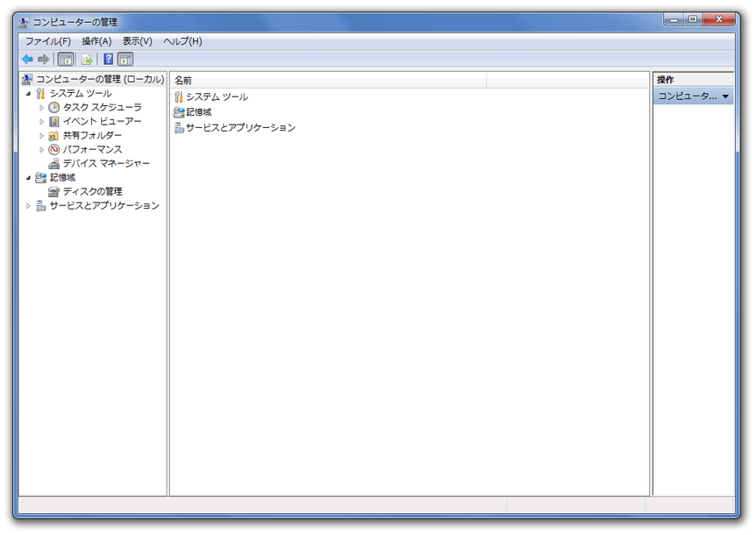Select コンピューターの管理 (ローカル) root node
Viewport: 756px width, 535px height.
100,79
